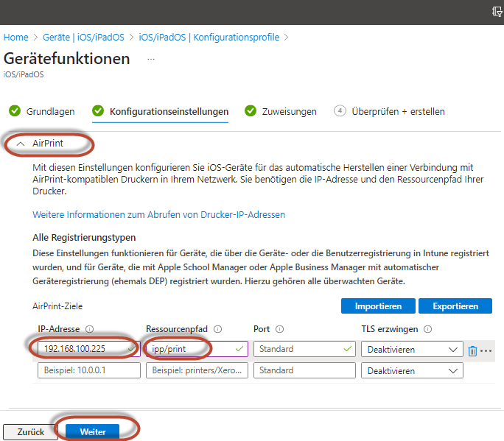Switch to the Grundlagen tab
504x441 pixels.
[42, 112]
